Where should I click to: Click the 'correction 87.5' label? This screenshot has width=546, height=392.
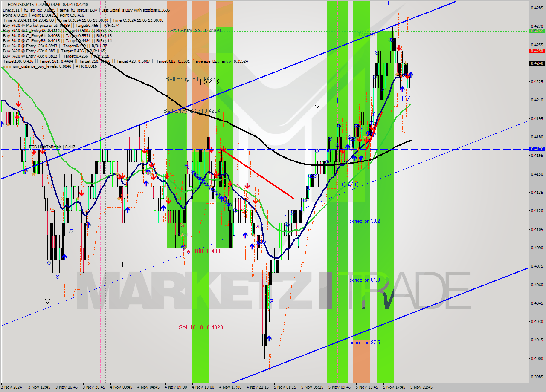[364, 343]
